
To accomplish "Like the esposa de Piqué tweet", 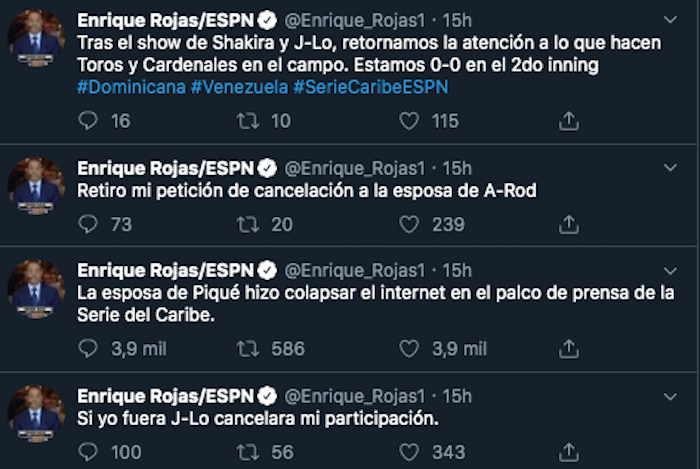I will point(409,349).
